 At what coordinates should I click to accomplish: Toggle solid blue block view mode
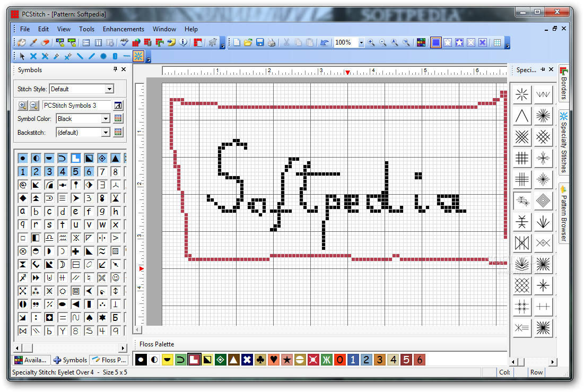coord(436,42)
